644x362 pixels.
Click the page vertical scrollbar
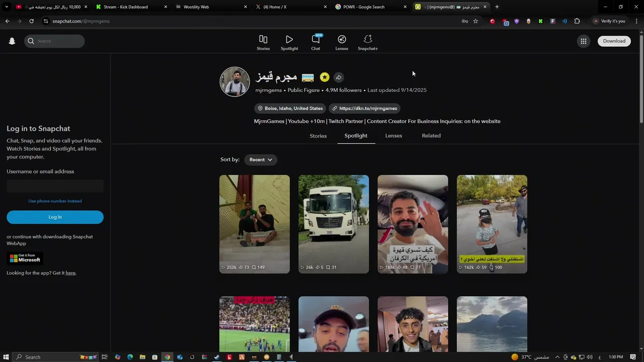[641, 78]
